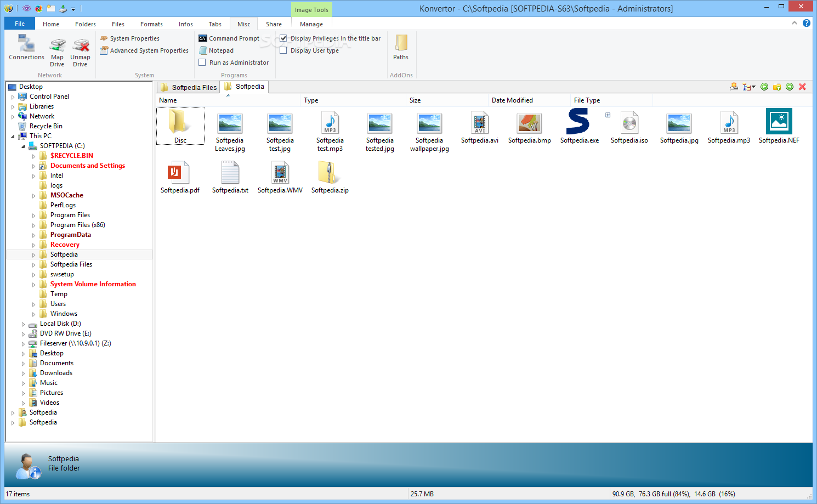Enable Run as Administrator checkbox
The width and height of the screenshot is (817, 504).
[202, 63]
